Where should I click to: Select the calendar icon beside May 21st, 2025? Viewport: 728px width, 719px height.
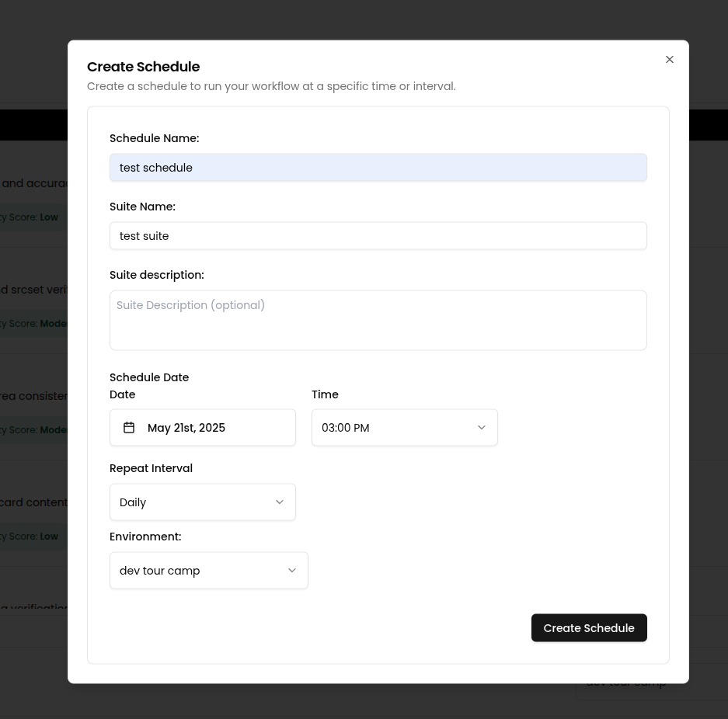pyautogui.click(x=129, y=427)
